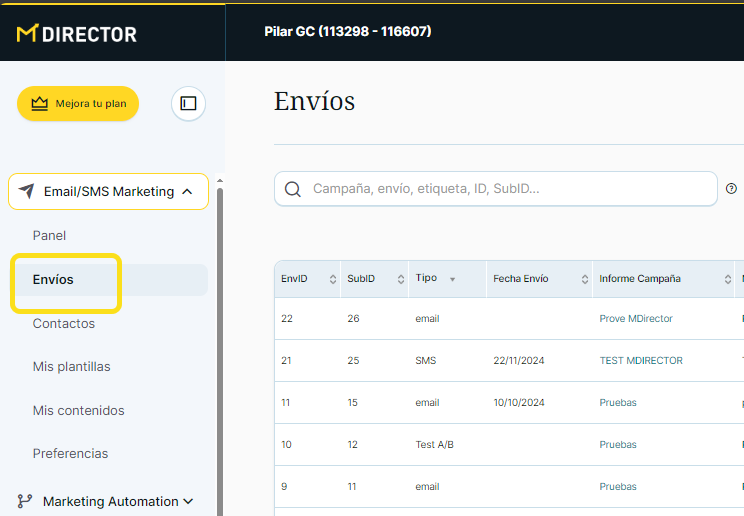Viewport: 744px width, 516px height.
Task: Toggle the sidebar collapse icon
Action: pyautogui.click(x=188, y=103)
